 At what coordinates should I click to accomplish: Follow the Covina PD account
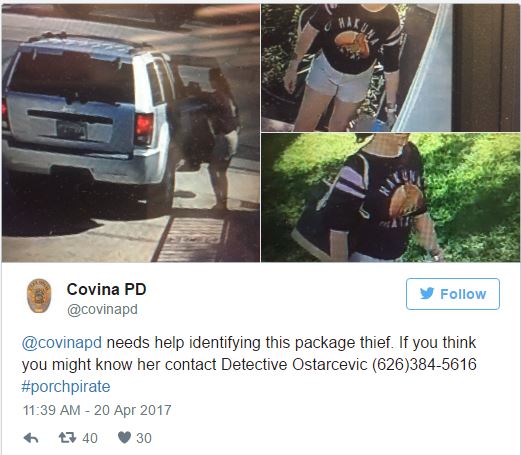(x=453, y=294)
